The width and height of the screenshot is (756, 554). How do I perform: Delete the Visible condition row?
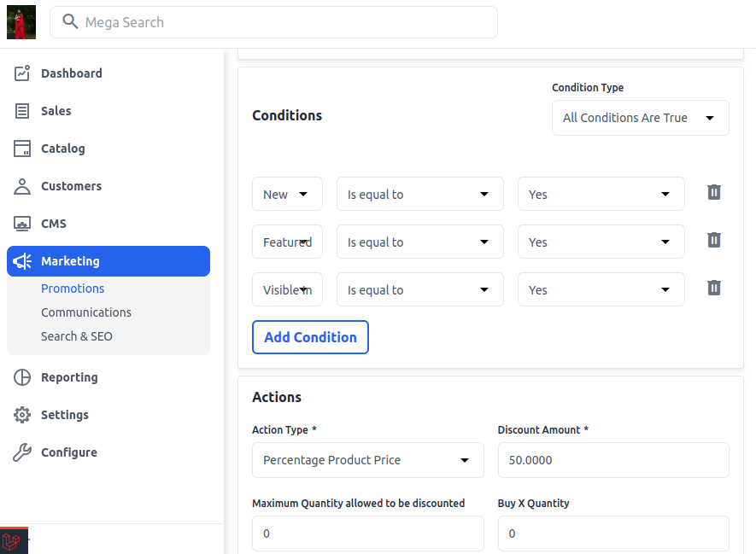point(714,288)
